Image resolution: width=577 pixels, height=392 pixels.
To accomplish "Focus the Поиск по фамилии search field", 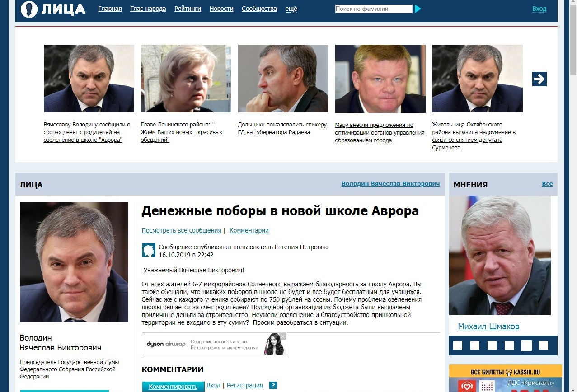I will pos(374,9).
